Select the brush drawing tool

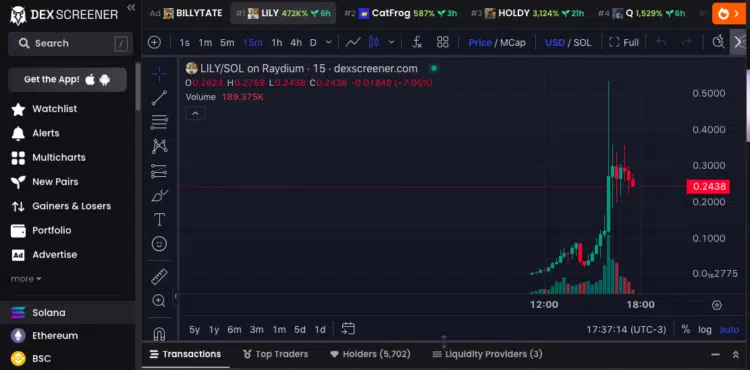point(159,196)
